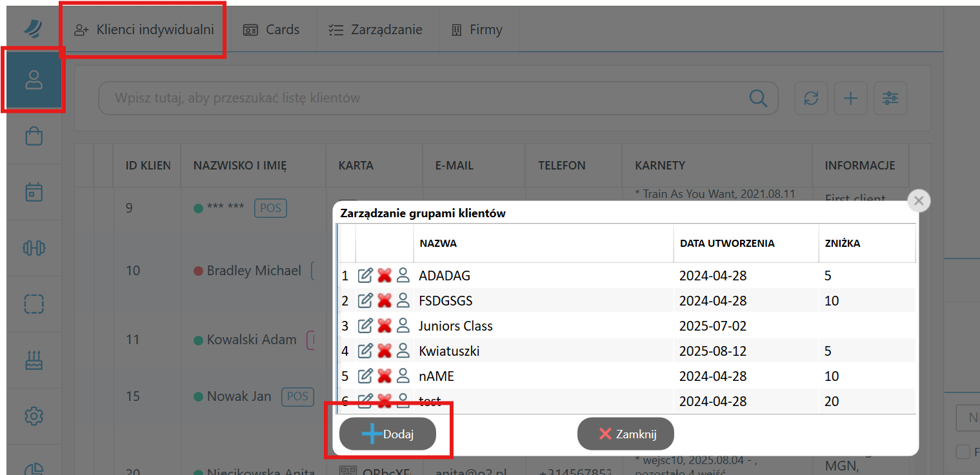
Task: Click the Zamknij button
Action: point(626,434)
